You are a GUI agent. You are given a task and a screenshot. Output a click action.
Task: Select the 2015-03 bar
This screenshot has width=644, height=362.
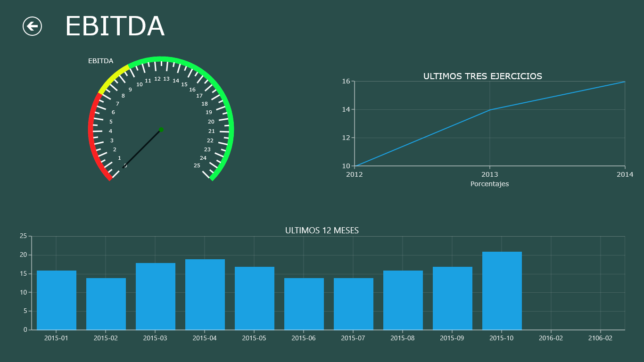click(156, 296)
